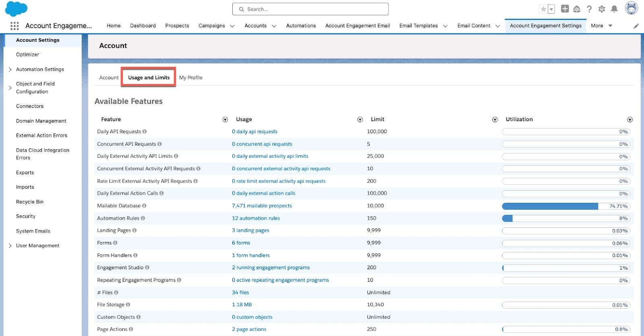Open the Trailhead guidance icon
The image size is (644, 336).
[577, 9]
